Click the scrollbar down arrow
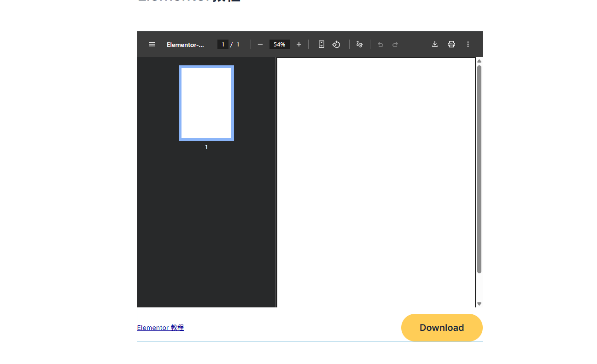The height and width of the screenshot is (364, 597). [x=479, y=304]
